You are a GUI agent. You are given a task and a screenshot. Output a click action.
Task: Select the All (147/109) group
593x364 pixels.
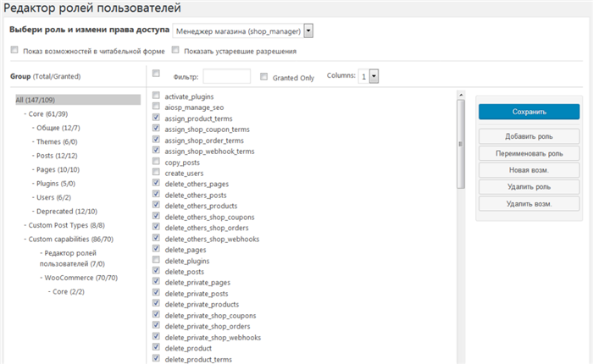coord(78,100)
